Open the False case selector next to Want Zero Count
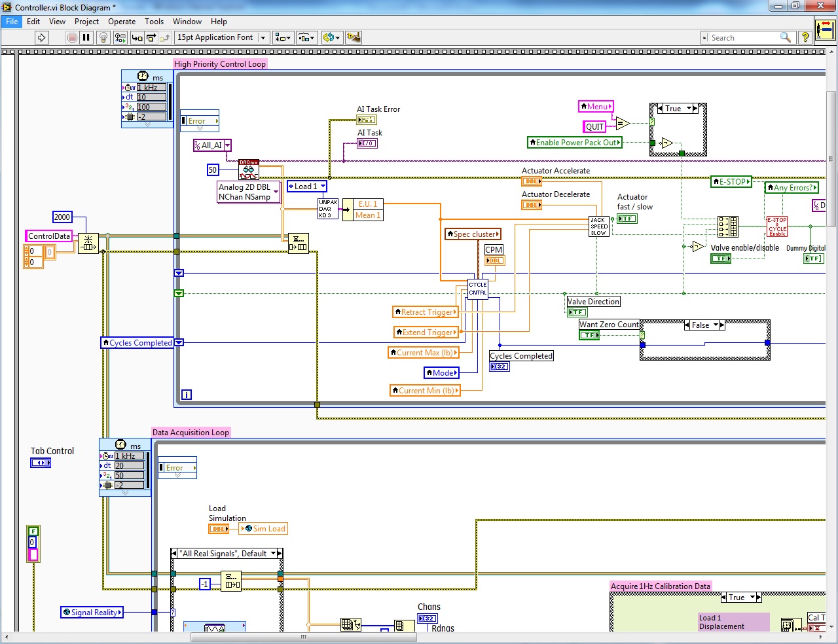Viewport: 838px width, 644px height. tap(704, 325)
